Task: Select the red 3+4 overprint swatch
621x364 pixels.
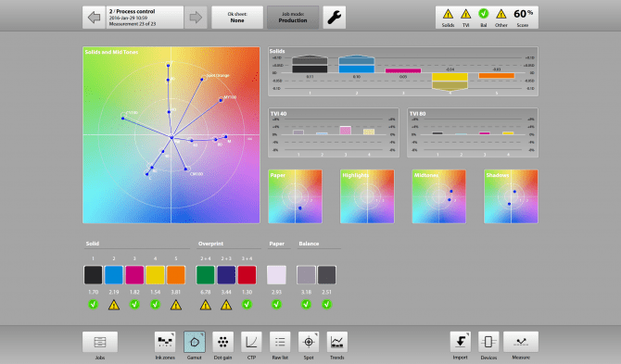Action: (247, 275)
